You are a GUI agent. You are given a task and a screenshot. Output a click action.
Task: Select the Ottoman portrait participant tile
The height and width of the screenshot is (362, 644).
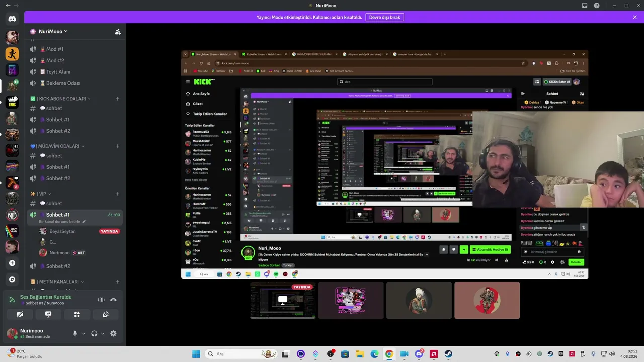(x=419, y=300)
